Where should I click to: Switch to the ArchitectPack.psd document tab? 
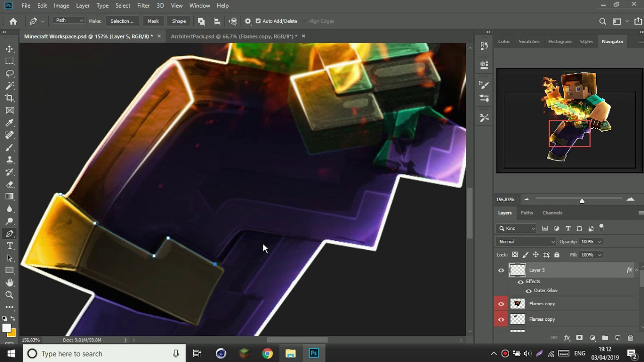[234, 36]
